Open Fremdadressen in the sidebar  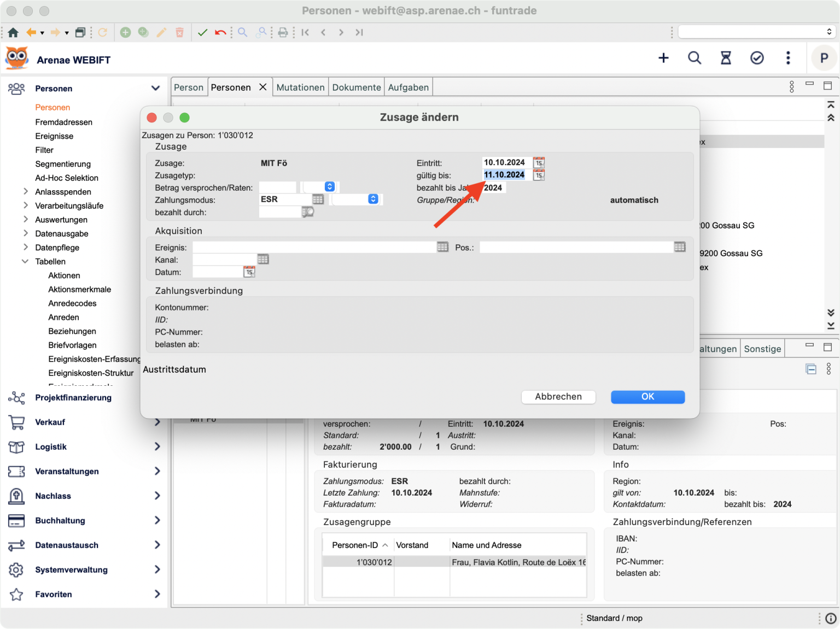pos(63,122)
